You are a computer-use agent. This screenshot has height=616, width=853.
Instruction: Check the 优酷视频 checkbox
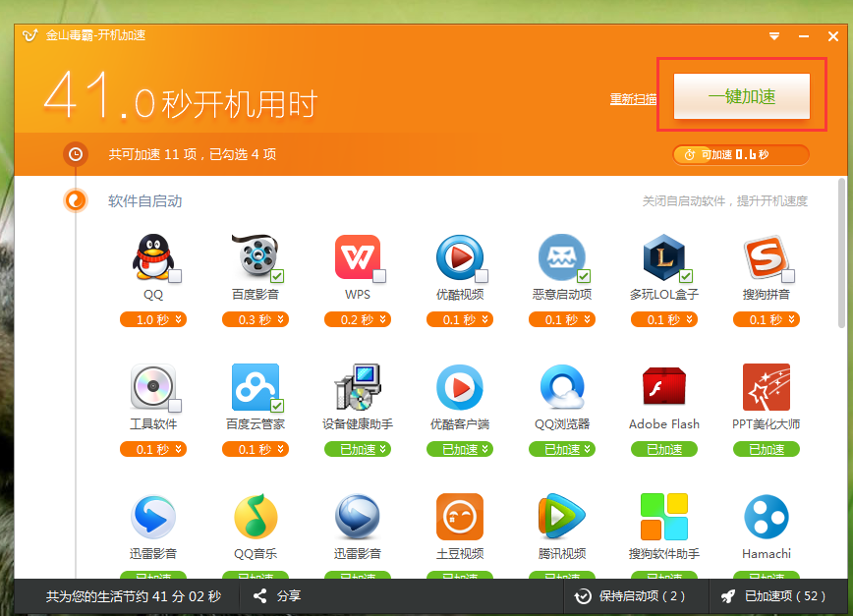[x=482, y=276]
